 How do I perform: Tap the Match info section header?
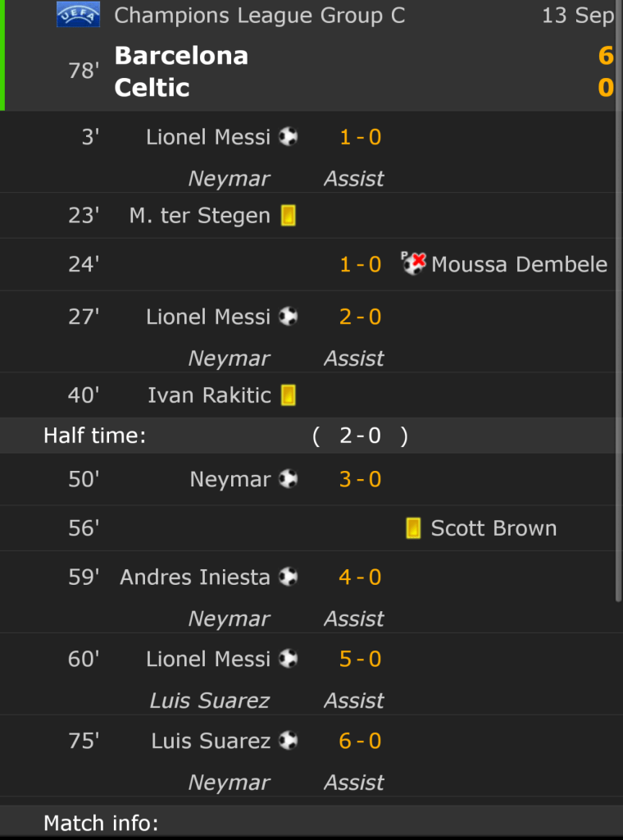coord(101,823)
